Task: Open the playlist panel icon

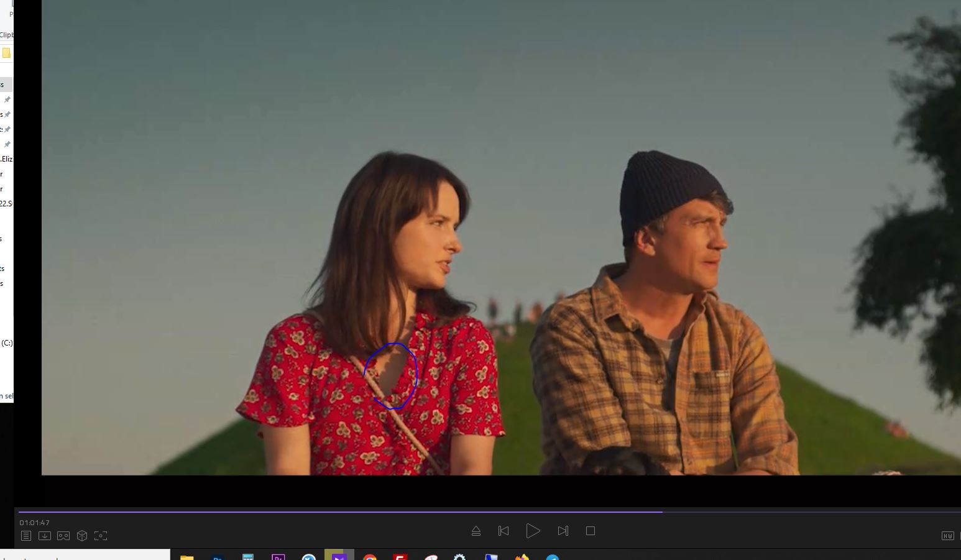Action: (25, 536)
